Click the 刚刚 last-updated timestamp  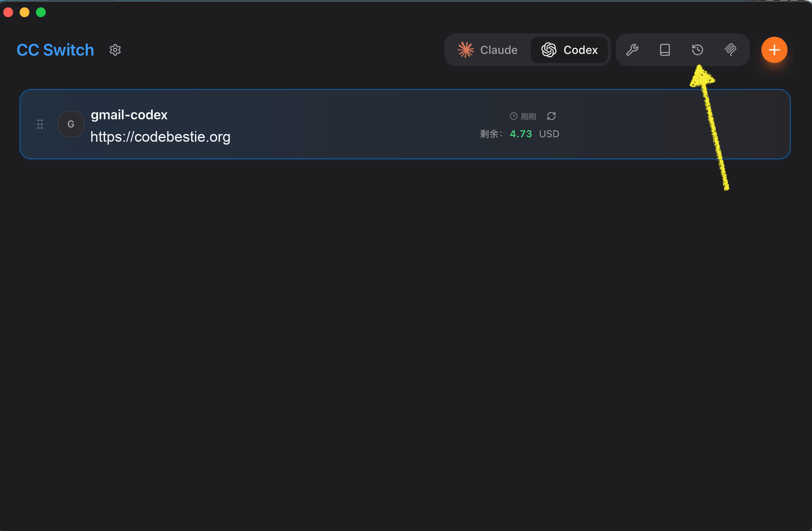click(523, 116)
